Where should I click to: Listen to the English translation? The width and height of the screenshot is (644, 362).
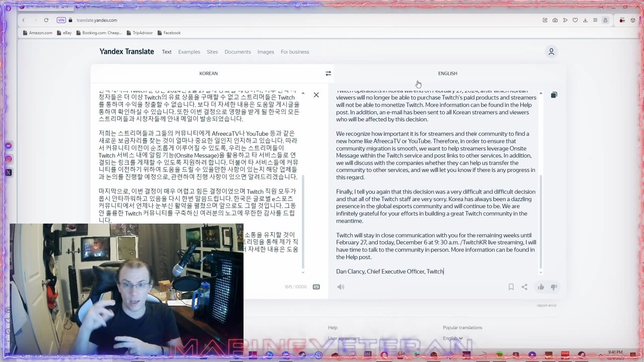coord(341,287)
